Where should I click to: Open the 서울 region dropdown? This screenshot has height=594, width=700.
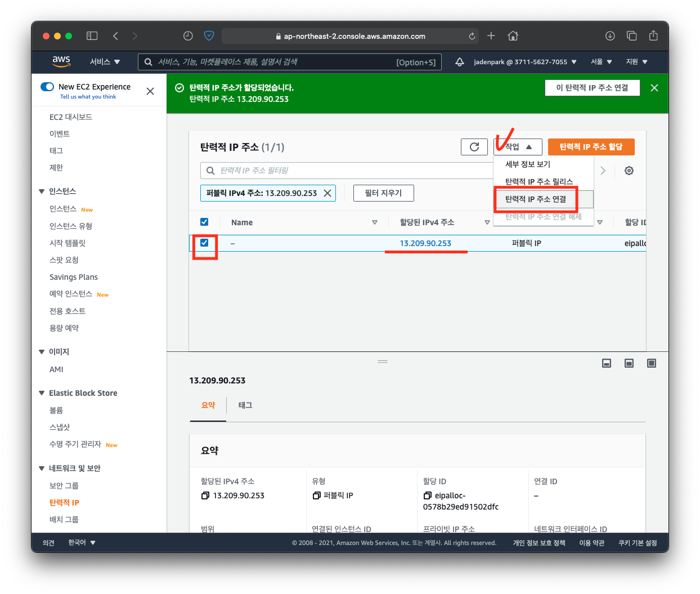[x=602, y=62]
